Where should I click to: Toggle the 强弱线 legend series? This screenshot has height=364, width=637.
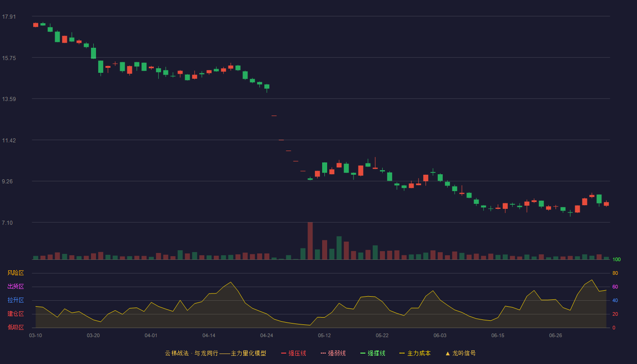(x=333, y=353)
